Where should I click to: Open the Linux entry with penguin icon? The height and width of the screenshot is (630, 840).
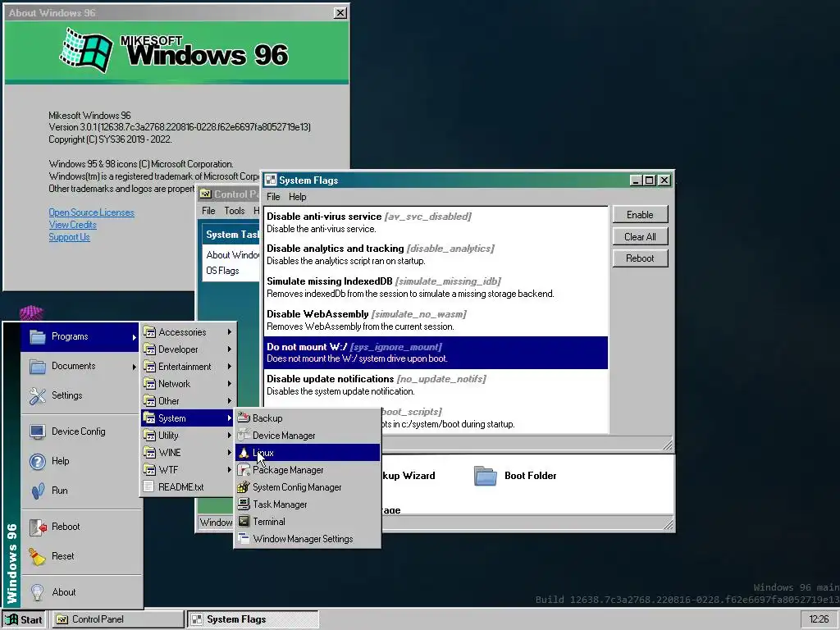pyautogui.click(x=308, y=453)
